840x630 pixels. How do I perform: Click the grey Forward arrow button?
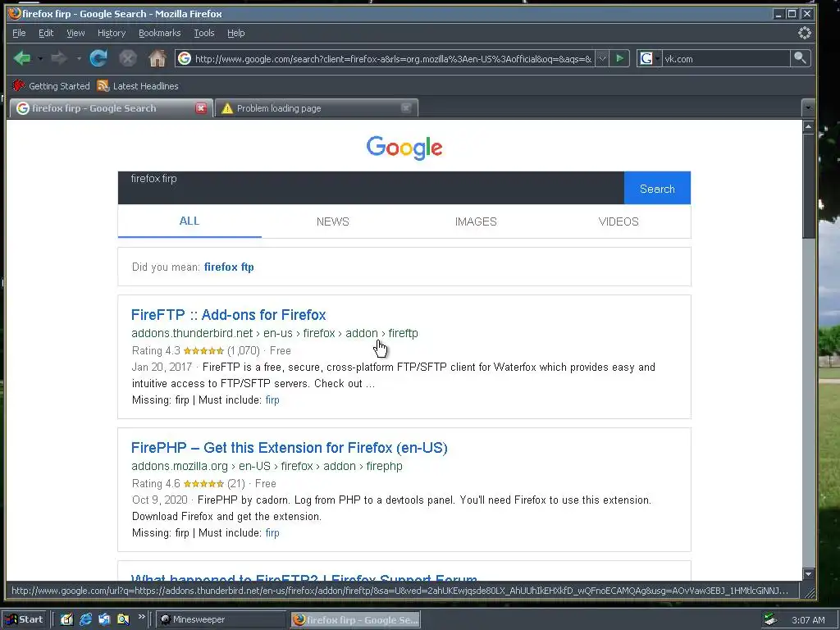tap(59, 58)
